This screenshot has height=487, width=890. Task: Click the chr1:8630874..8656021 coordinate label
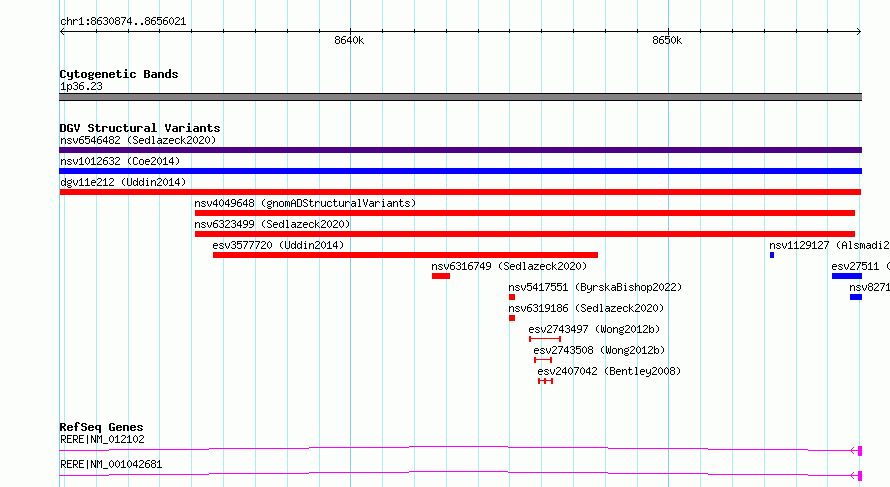pos(123,22)
